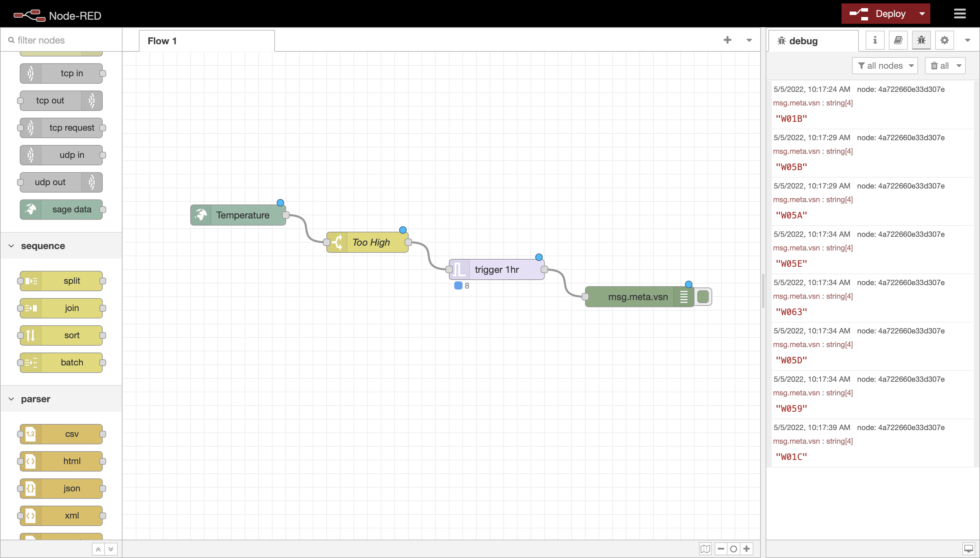The width and height of the screenshot is (980, 558).
Task: Collapse the parser palette category
Action: tap(12, 399)
